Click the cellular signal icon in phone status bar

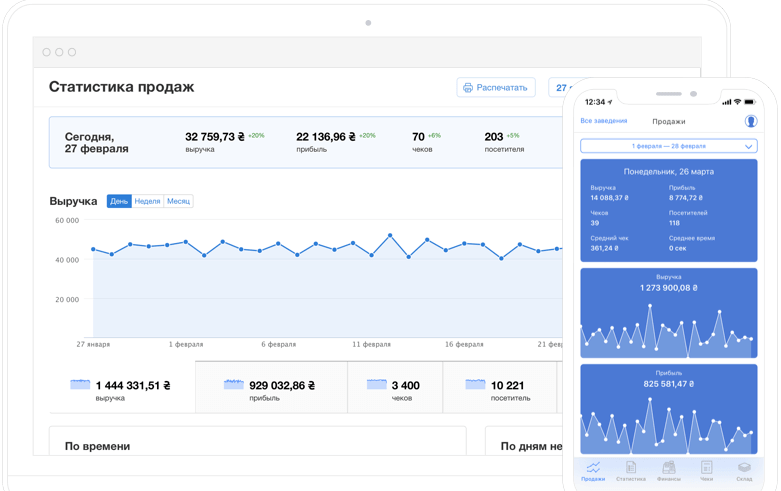click(727, 102)
